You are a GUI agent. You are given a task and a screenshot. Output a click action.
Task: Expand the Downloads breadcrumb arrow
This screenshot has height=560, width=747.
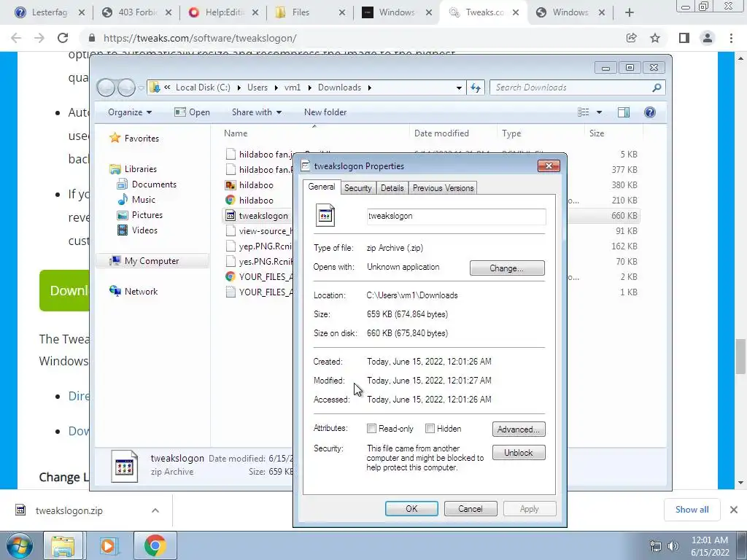(370, 87)
